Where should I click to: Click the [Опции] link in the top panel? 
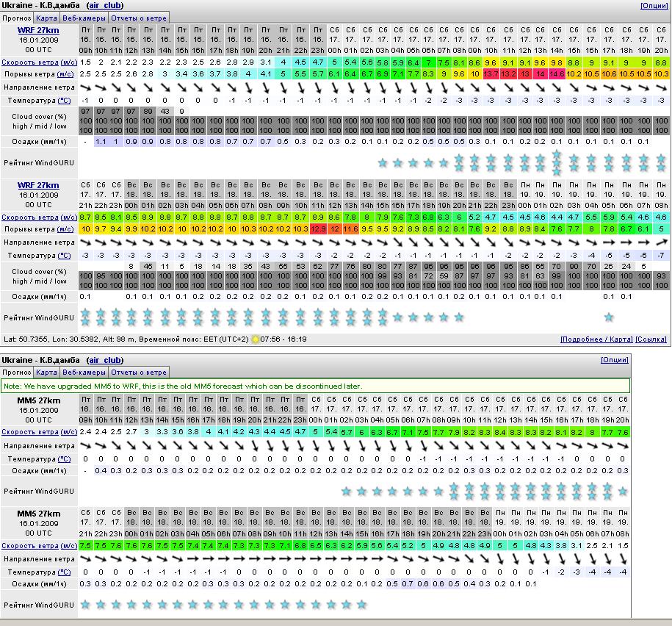click(x=654, y=6)
